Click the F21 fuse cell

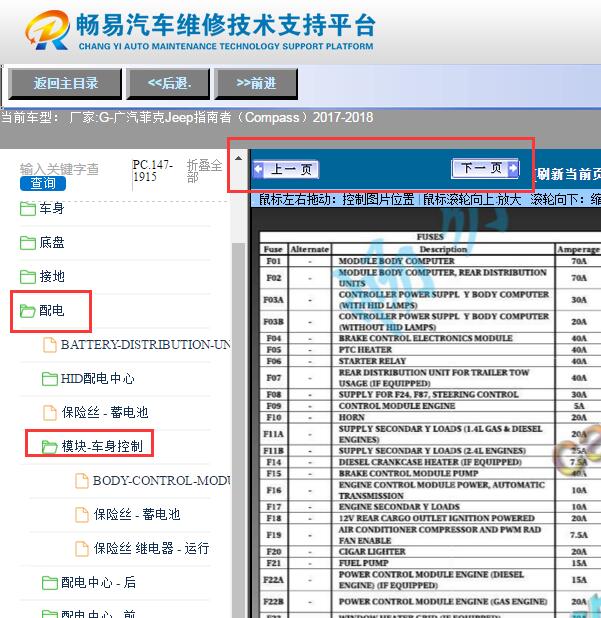point(274,563)
